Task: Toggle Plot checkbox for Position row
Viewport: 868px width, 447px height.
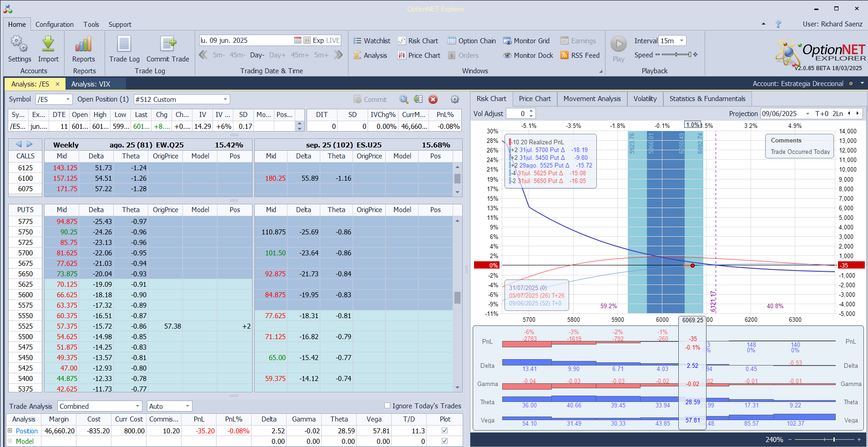Action: [444, 431]
